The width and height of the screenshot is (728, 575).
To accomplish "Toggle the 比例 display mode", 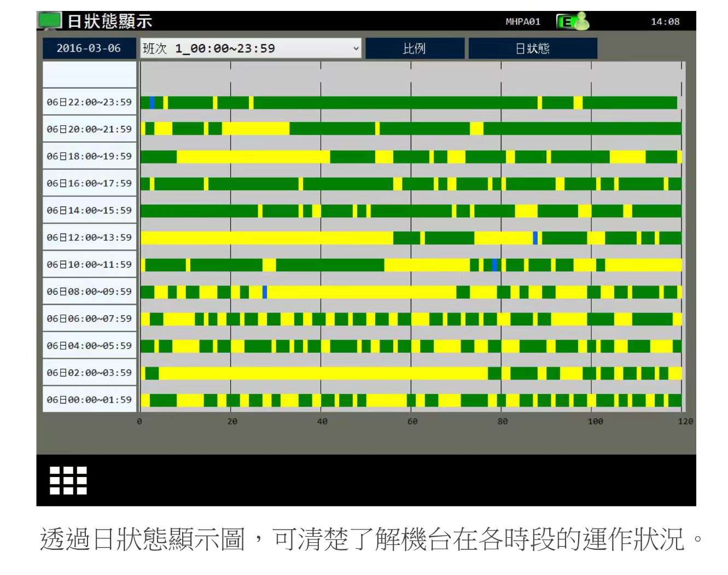I will 414,48.
